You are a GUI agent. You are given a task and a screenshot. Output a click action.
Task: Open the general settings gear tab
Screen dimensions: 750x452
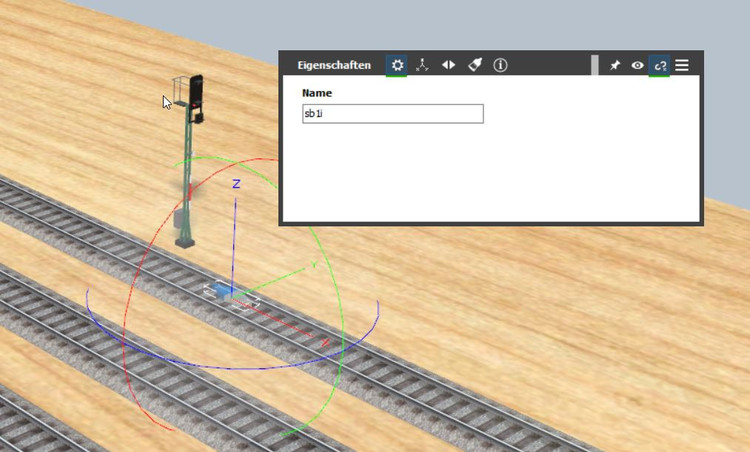pos(397,65)
